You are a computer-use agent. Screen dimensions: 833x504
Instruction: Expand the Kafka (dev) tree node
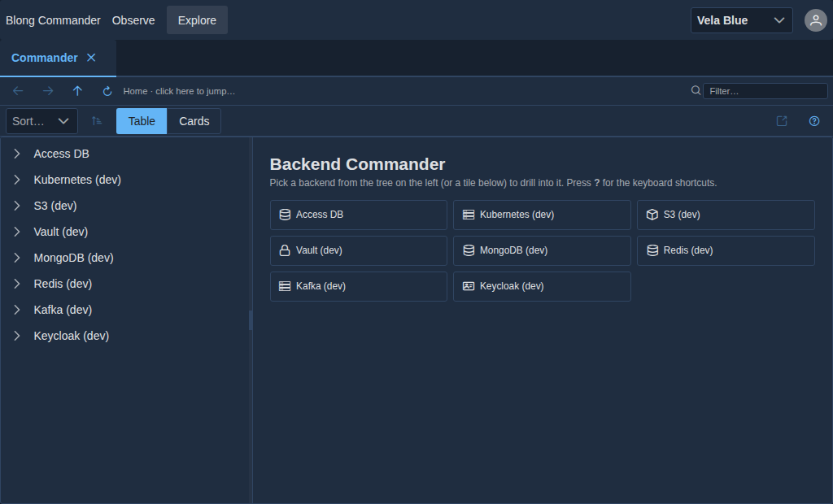(17, 310)
